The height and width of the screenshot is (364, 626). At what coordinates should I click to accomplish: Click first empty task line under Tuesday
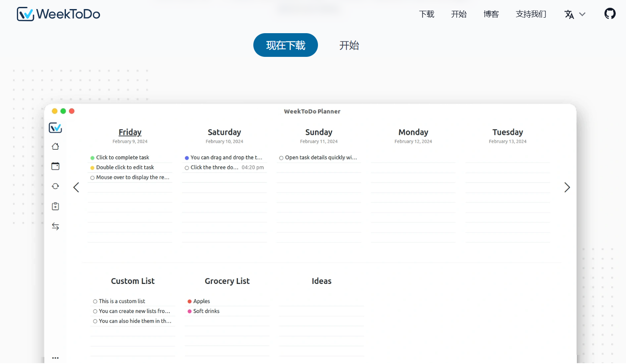[x=508, y=158]
